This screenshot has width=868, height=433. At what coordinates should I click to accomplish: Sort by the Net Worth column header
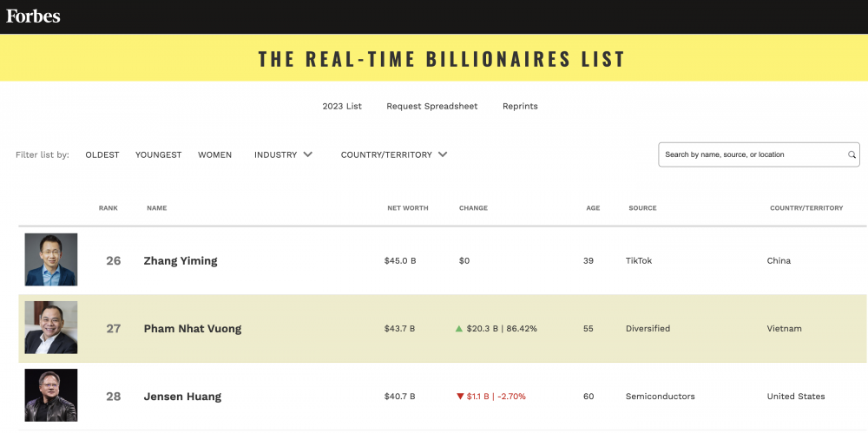(408, 208)
